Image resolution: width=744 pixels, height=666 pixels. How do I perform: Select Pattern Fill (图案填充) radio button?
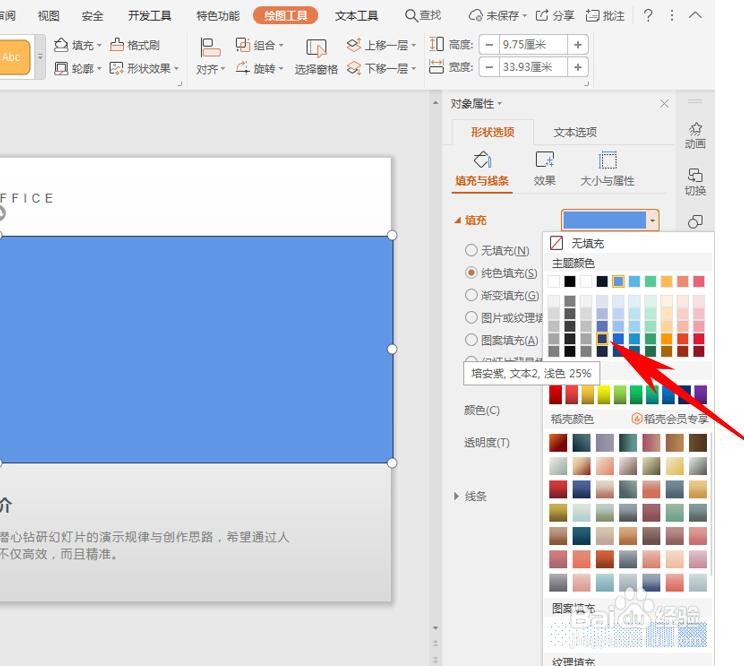click(x=471, y=340)
